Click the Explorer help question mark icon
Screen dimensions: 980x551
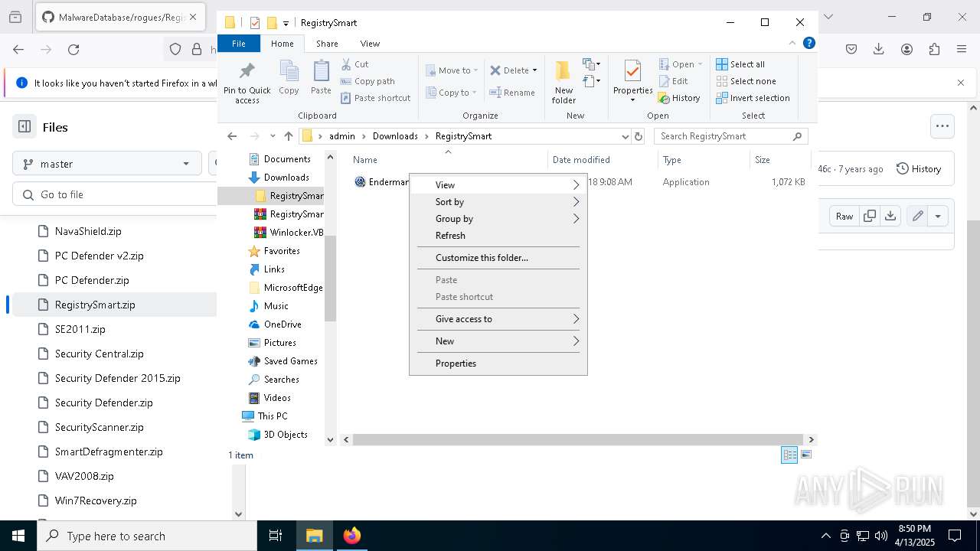809,44
